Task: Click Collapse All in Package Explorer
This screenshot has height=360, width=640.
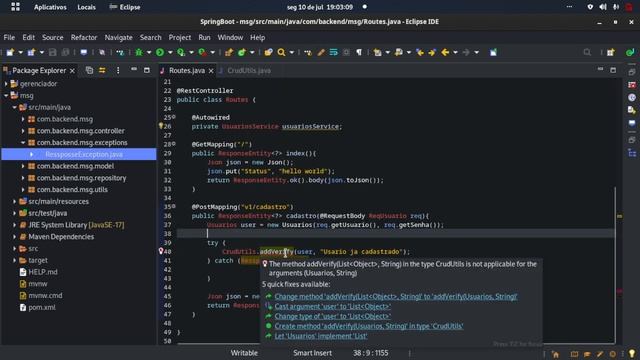Action: click(89, 70)
